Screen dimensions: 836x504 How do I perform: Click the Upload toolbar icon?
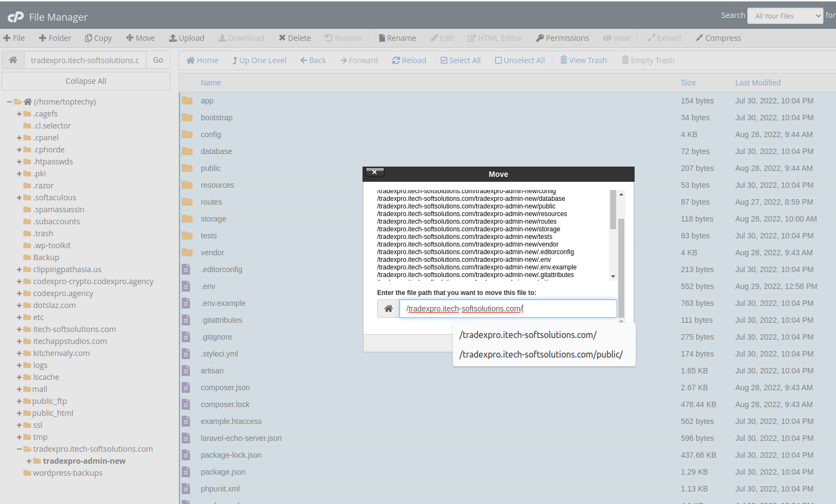[x=173, y=38]
